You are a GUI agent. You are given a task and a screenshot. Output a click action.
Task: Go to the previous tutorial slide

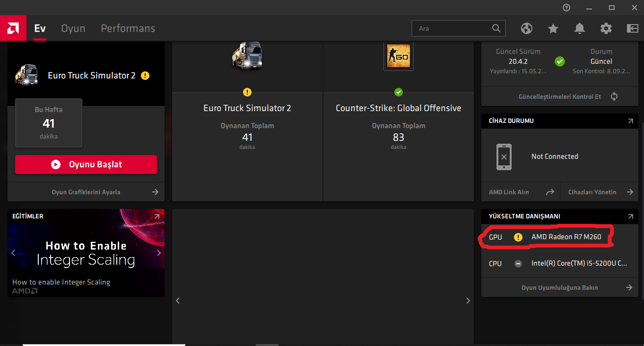point(13,253)
